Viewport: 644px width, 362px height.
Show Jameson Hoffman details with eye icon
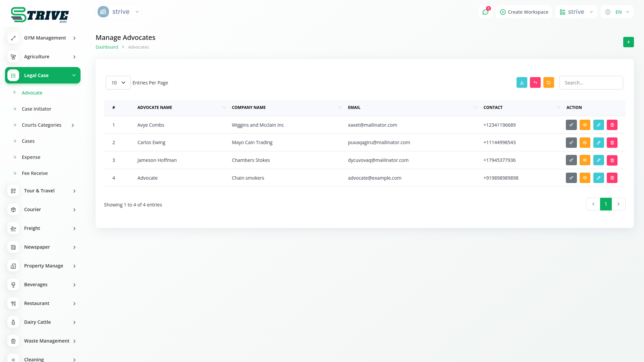(x=585, y=160)
